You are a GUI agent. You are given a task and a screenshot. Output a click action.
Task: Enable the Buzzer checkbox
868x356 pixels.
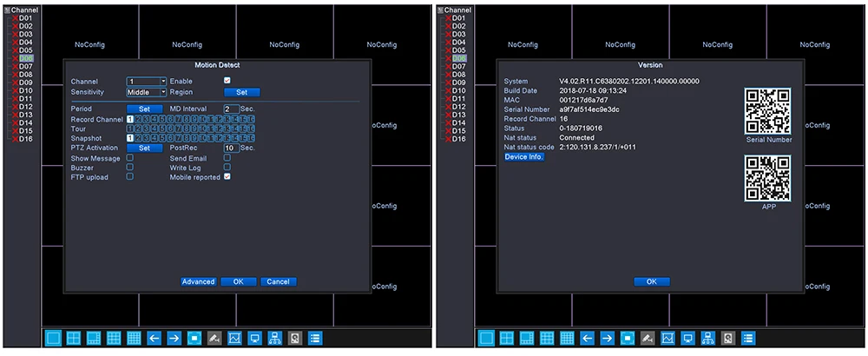(130, 168)
